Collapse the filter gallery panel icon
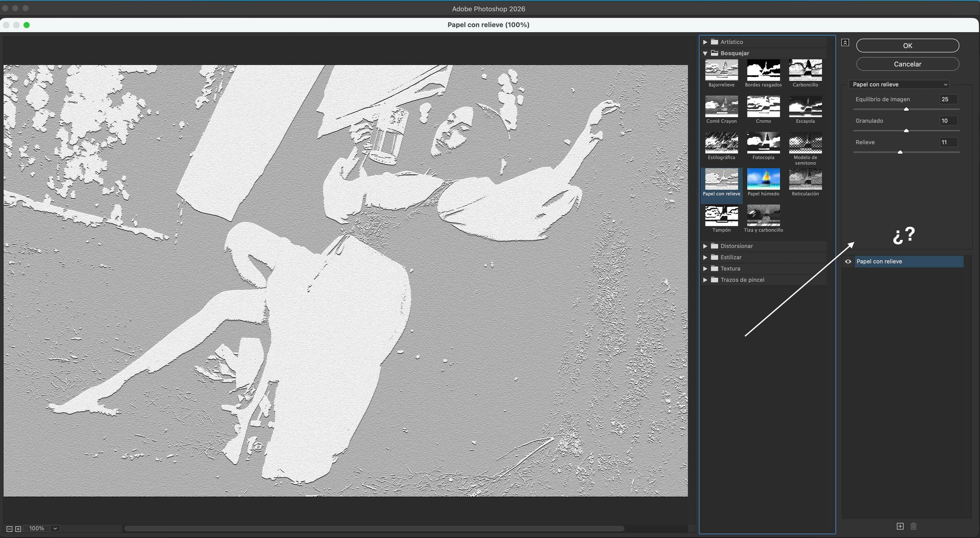 (x=845, y=43)
